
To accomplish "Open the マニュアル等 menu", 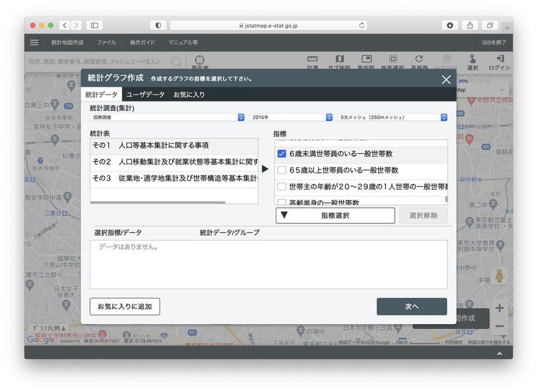I will tap(183, 42).
